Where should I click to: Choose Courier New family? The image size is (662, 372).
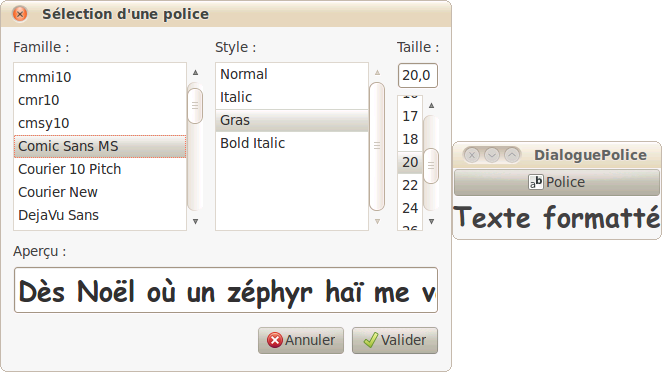(100, 192)
